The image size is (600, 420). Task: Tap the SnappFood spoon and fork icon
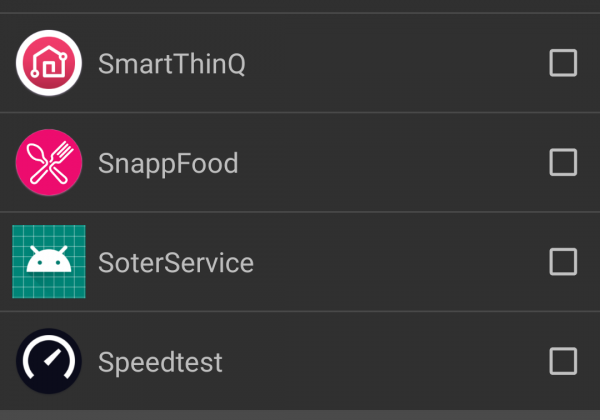49,162
